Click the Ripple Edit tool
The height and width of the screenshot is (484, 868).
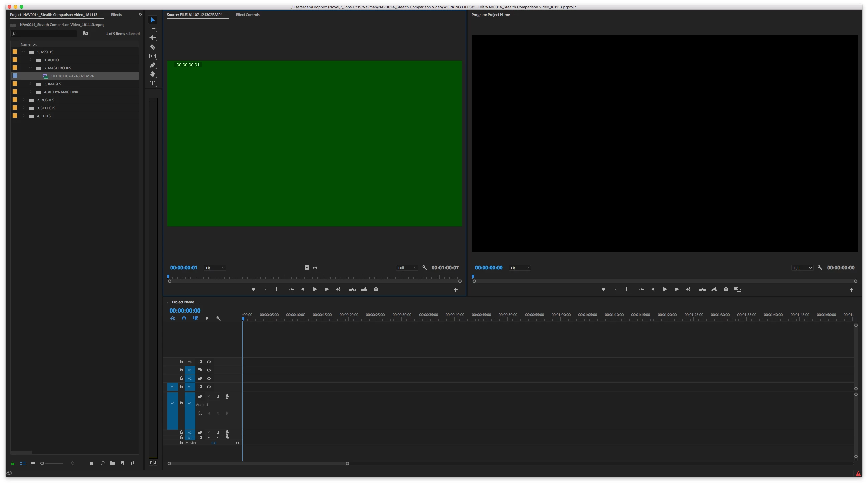(152, 38)
